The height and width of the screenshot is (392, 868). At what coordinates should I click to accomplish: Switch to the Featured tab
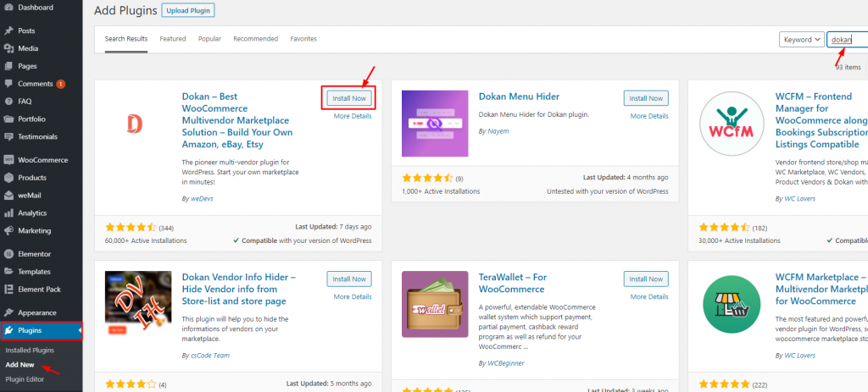point(173,39)
